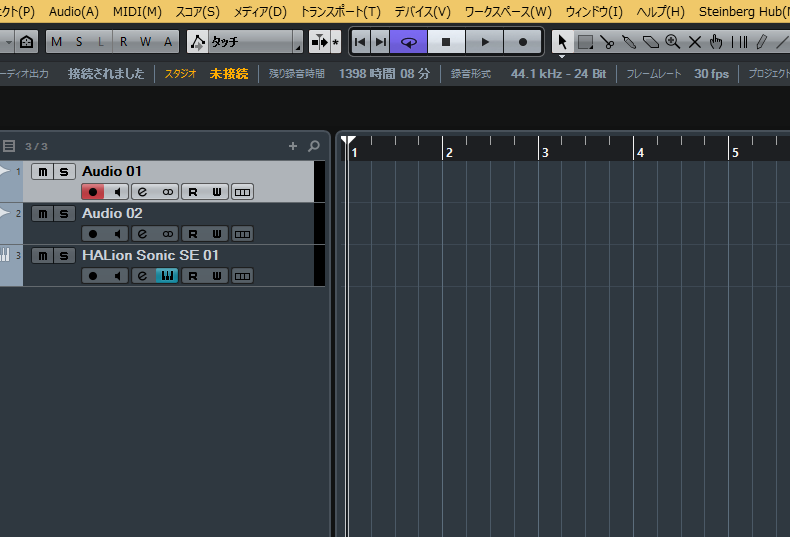
Task: Enable Write automation on Audio 01
Action: pyautogui.click(x=217, y=192)
